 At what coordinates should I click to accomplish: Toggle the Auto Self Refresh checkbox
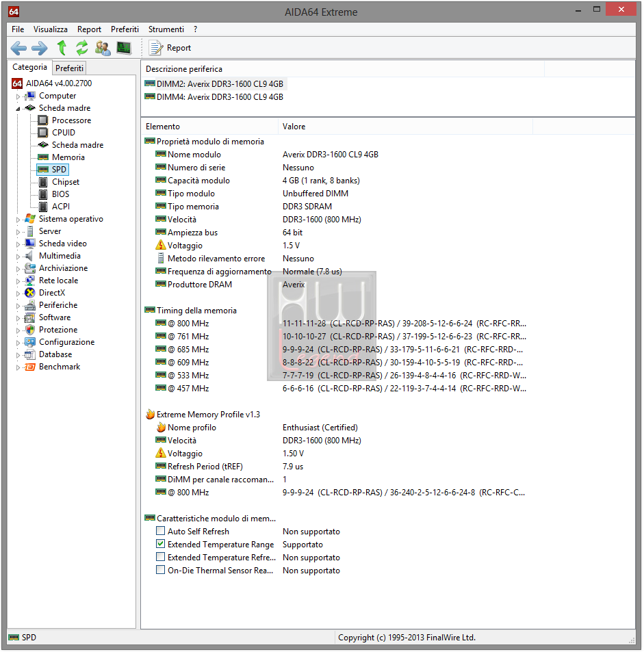(160, 531)
